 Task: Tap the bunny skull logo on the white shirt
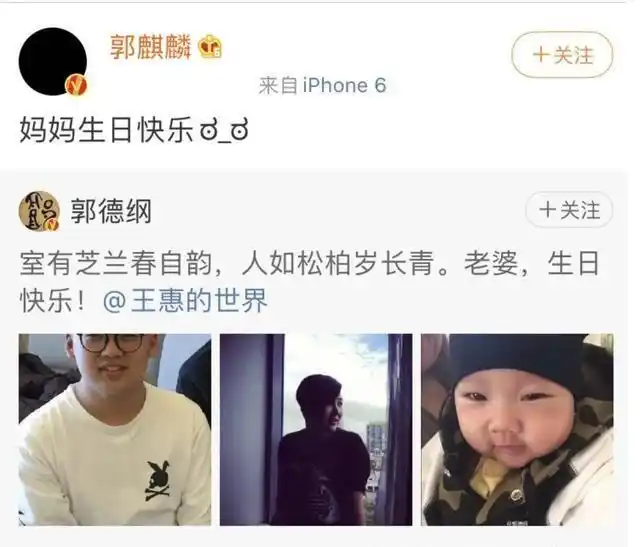(x=158, y=481)
